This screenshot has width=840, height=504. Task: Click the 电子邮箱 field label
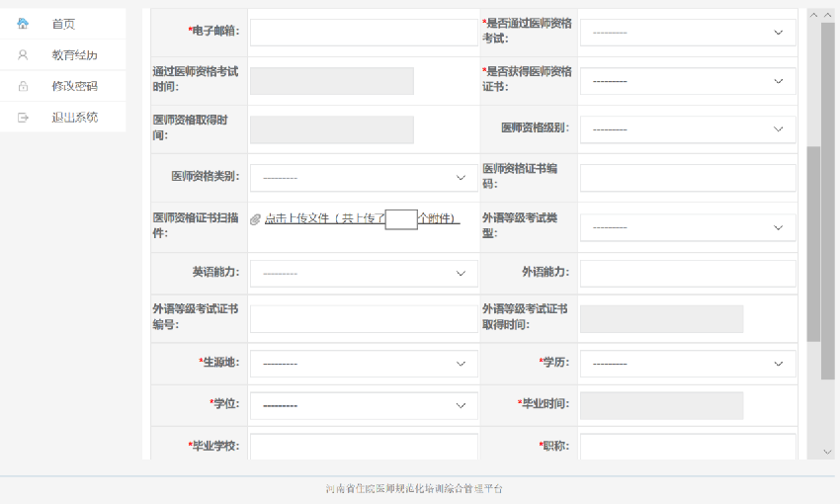(213, 31)
